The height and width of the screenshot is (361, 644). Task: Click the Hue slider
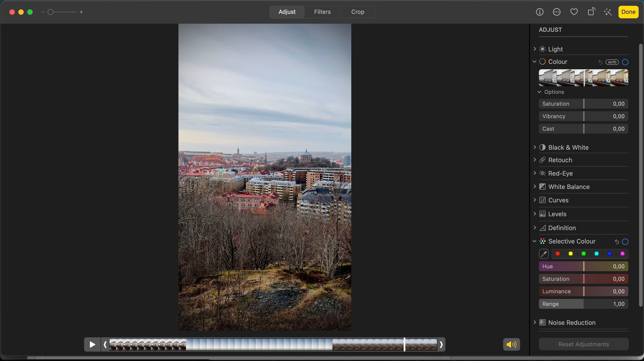pos(583,266)
